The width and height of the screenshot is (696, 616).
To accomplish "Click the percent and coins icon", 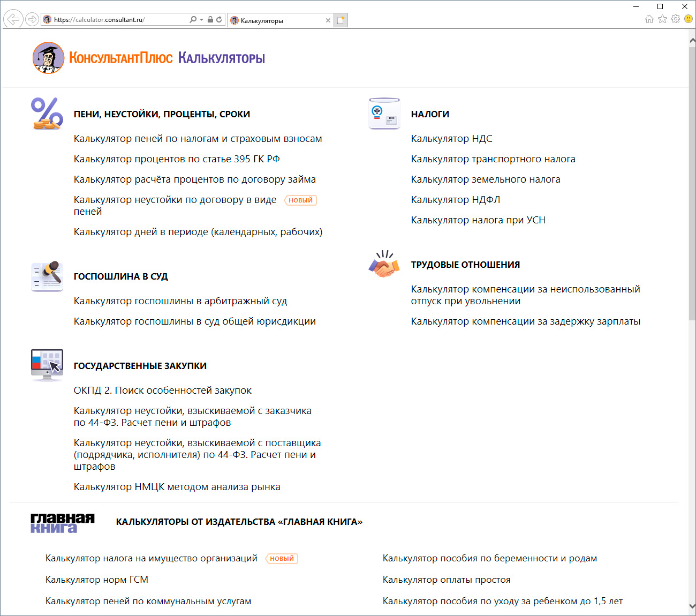I will coord(47,114).
